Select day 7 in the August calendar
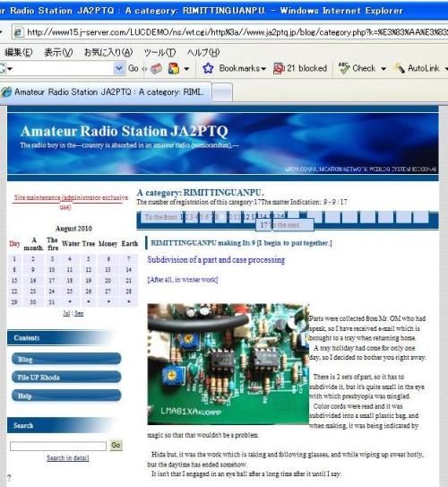This screenshot has width=448, height=487. click(129, 258)
